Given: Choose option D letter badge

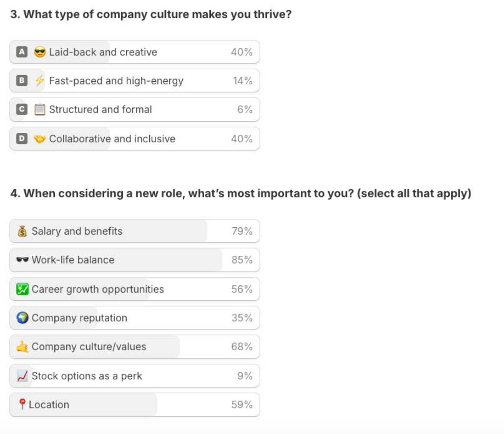Looking at the screenshot, I should 22,139.
